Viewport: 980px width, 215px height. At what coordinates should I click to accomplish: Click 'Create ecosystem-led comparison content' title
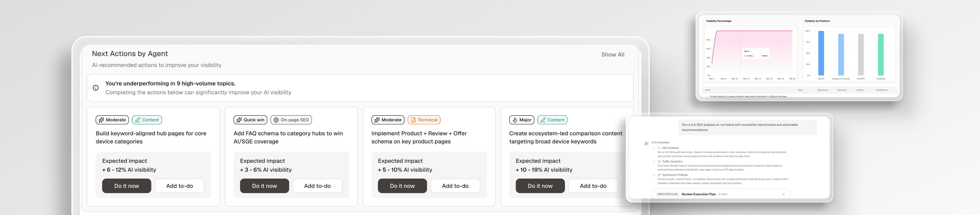[566, 137]
